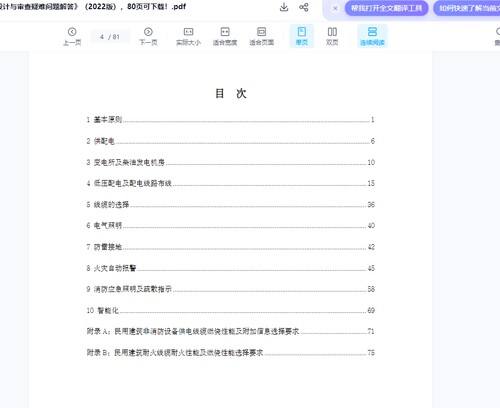
Task: Select 实际大小 actual size view
Action: point(188,37)
